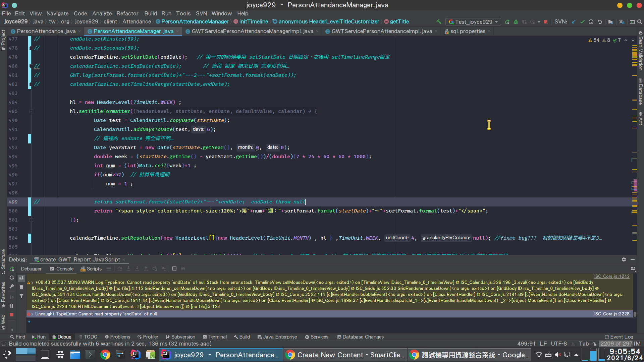Open the Tab indent settings selector
644x362 pixels.
click(x=584, y=344)
